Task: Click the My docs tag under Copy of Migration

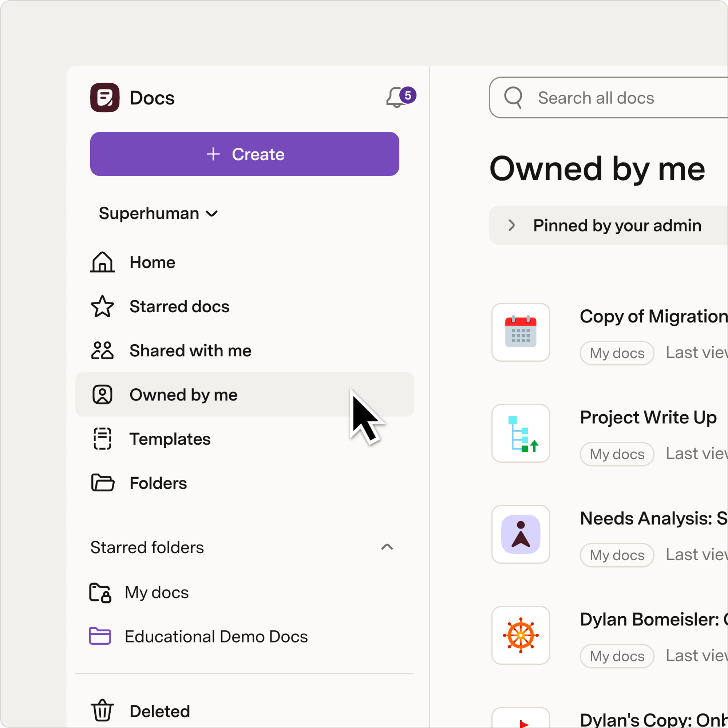Action: [x=617, y=353]
